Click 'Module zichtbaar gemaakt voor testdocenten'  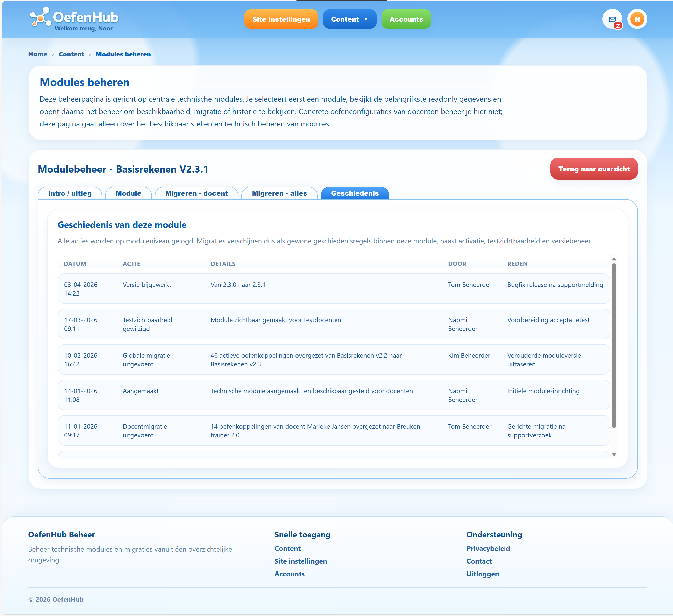click(x=276, y=320)
